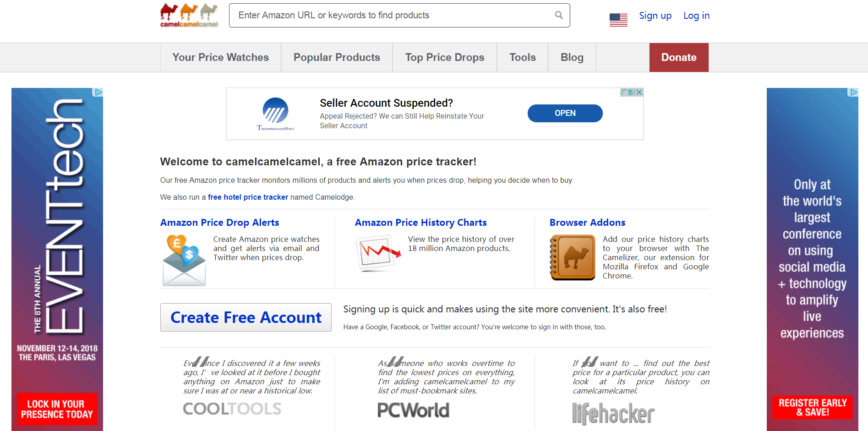Click the price history chart icon
This screenshot has height=431, width=868.
click(378, 253)
